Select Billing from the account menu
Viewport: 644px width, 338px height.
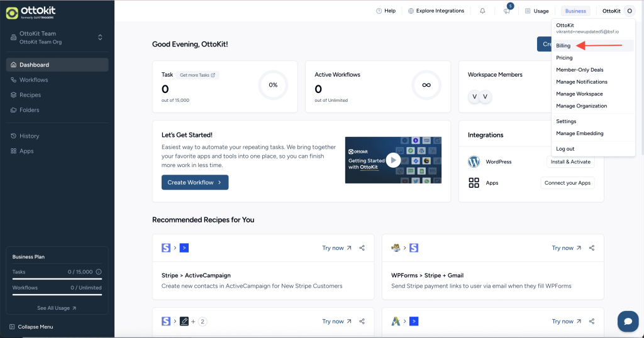563,46
